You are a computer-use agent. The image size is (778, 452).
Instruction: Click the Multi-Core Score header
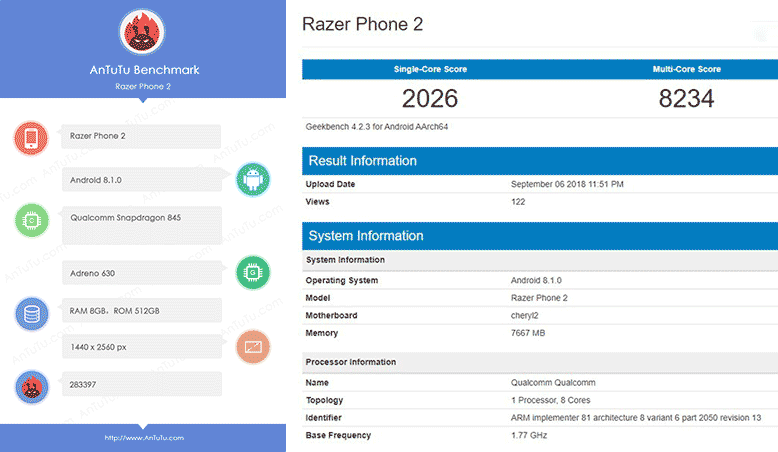click(687, 69)
